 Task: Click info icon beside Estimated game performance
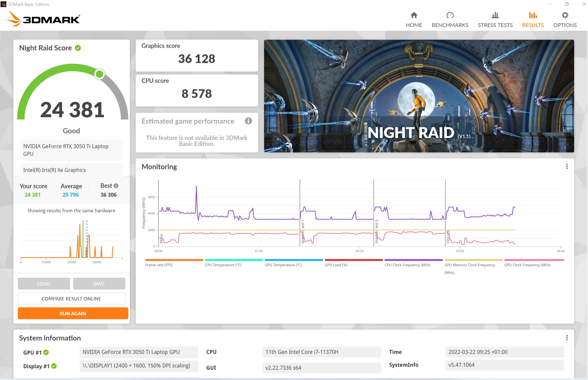[248, 121]
